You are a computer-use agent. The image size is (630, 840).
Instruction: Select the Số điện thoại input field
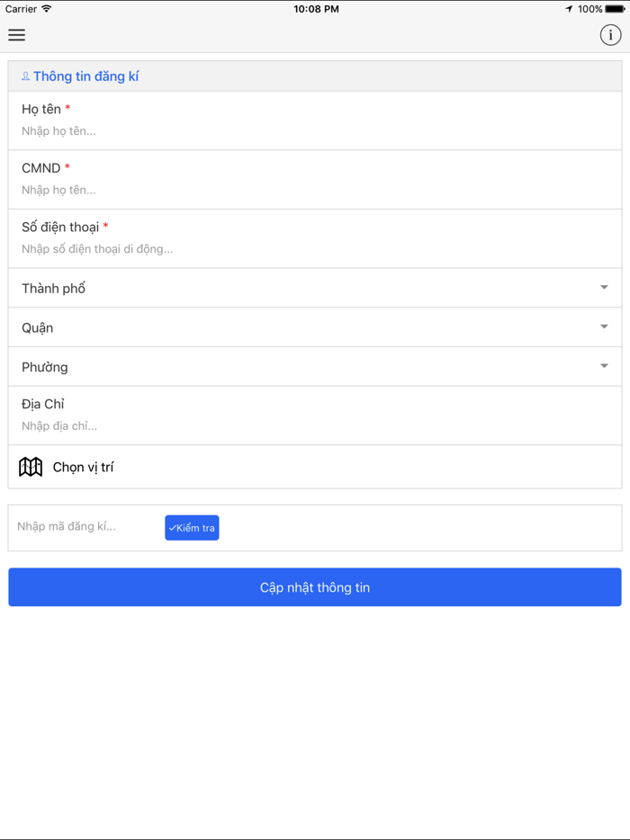315,249
